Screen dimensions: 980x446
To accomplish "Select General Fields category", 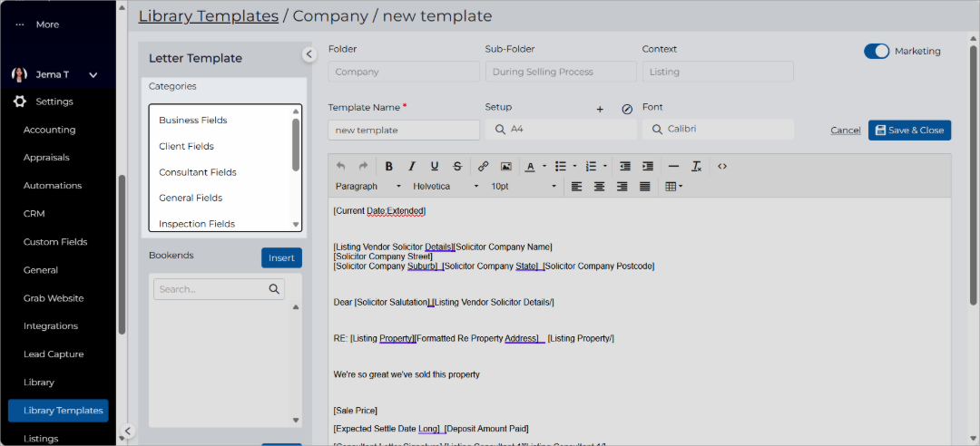I will (x=191, y=198).
